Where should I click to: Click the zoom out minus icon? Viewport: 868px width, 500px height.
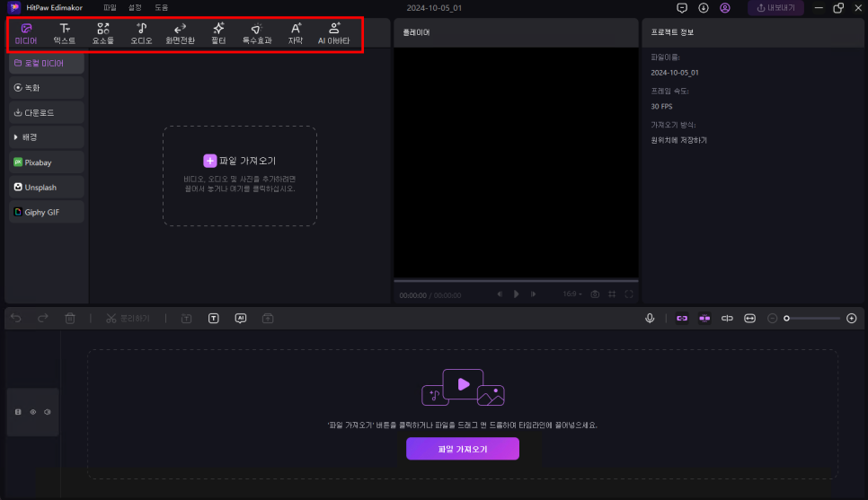pyautogui.click(x=772, y=319)
